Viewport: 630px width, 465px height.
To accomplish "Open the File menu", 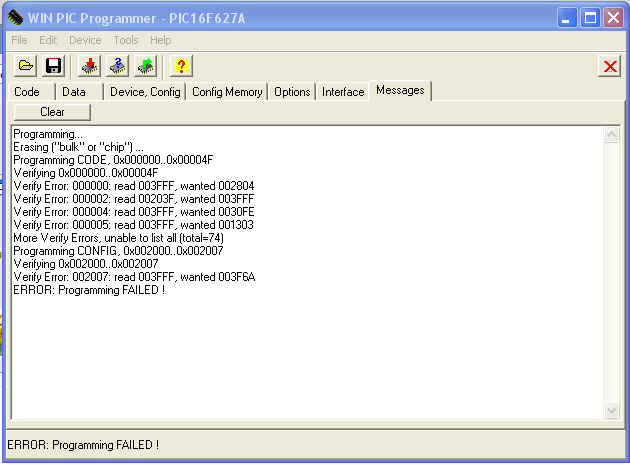I will point(19,40).
